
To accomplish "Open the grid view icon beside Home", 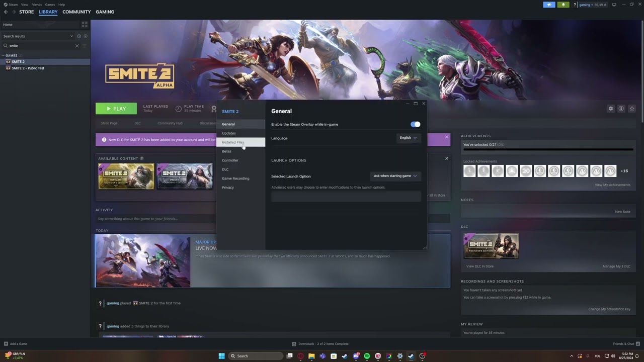I will coord(84,24).
